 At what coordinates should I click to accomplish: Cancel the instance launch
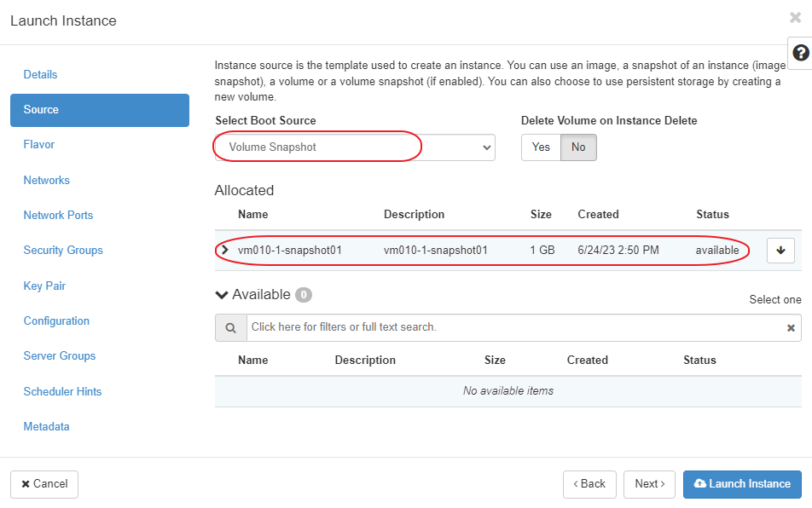coord(44,484)
